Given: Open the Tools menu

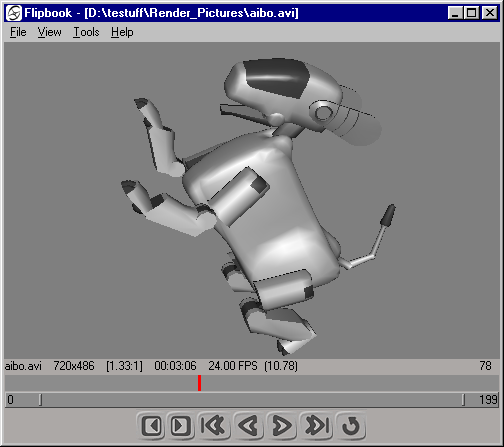Looking at the screenshot, I should click(86, 32).
